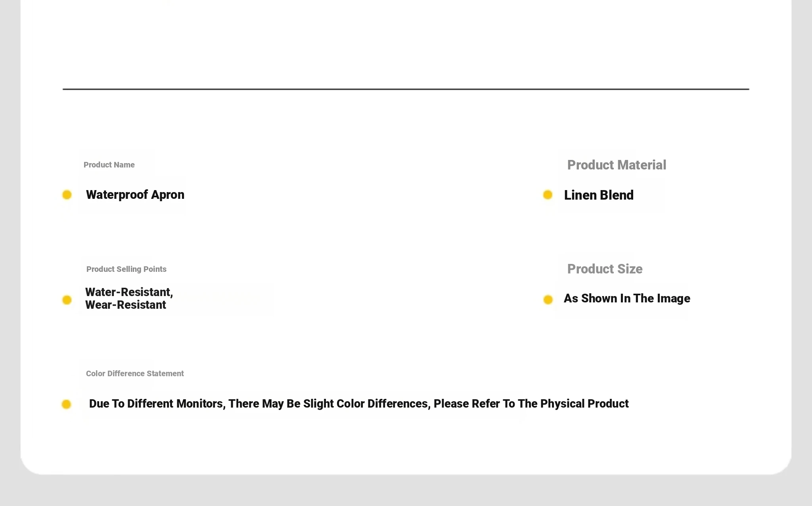Click the Color Difference Statement label
Screen dimensions: 812x506
(x=135, y=373)
